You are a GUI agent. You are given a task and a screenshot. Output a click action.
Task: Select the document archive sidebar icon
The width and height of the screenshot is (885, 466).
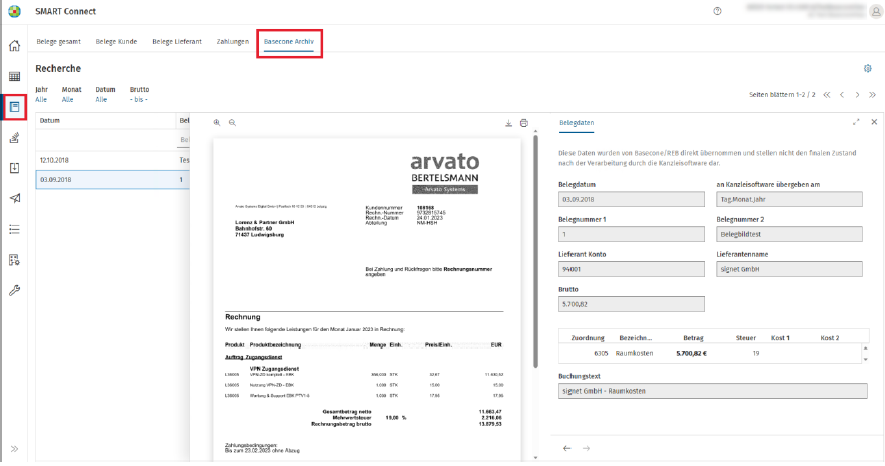pyautogui.click(x=15, y=107)
